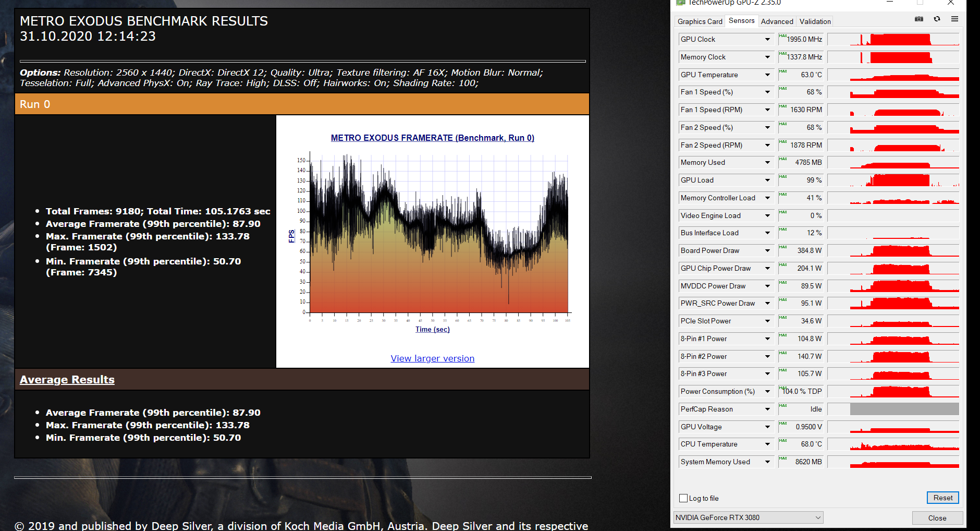The height and width of the screenshot is (531, 980).
Task: Expand the Fan 2 Speed (RPM) dropdown
Action: point(767,146)
